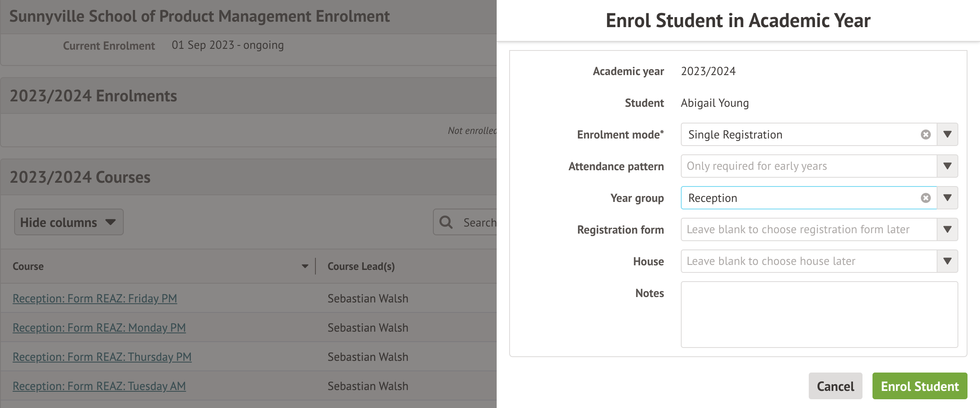Expand the Attendance pattern dropdown arrow
Image resolution: width=980 pixels, height=408 pixels.
(947, 166)
